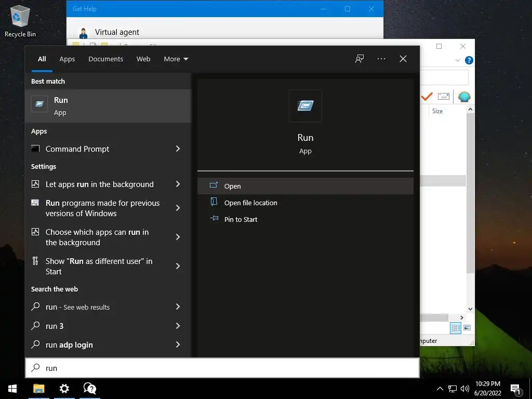
Task: Click the blue shell icon in background window
Action: coord(464,97)
